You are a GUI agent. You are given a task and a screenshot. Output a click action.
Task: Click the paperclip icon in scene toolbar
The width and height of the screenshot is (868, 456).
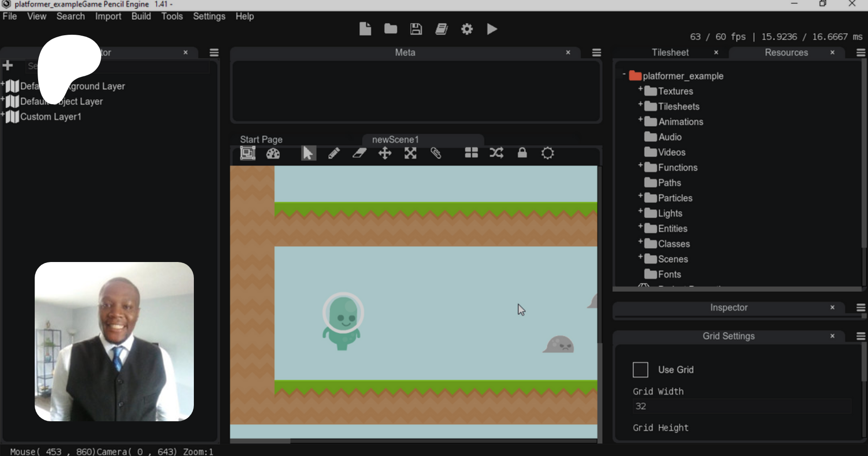436,153
